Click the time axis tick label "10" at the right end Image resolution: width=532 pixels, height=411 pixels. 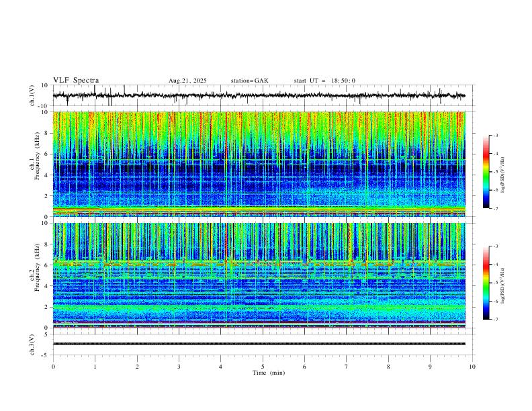click(472, 367)
